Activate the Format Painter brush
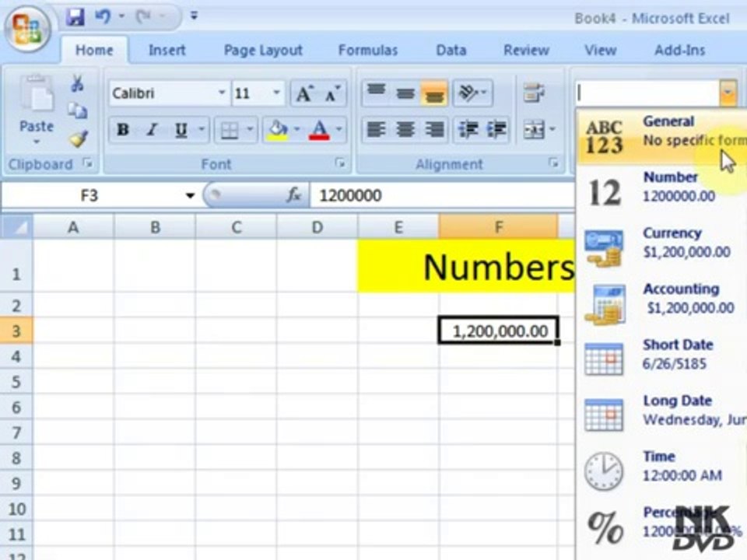 78,138
